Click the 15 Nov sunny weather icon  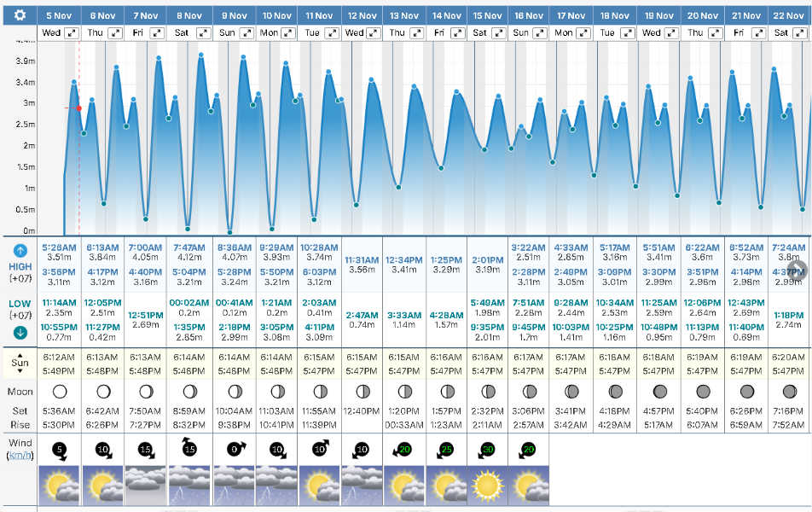click(x=486, y=484)
